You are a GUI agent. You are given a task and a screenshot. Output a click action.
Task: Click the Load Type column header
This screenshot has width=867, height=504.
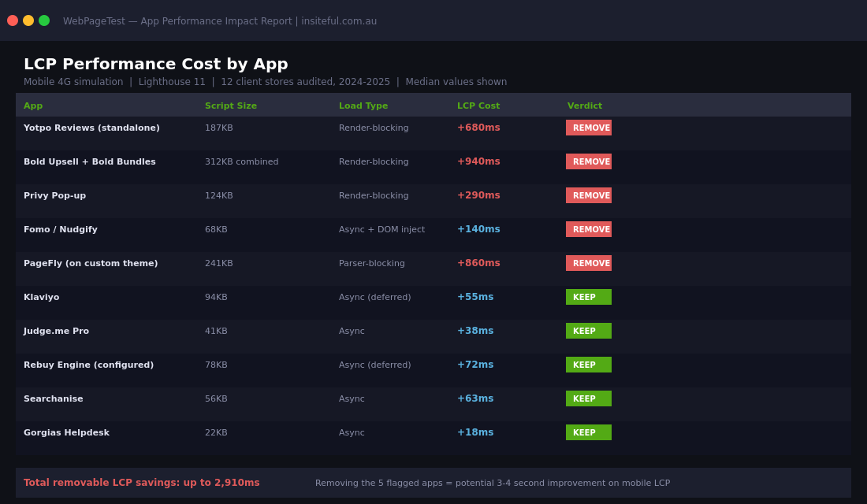click(x=363, y=106)
